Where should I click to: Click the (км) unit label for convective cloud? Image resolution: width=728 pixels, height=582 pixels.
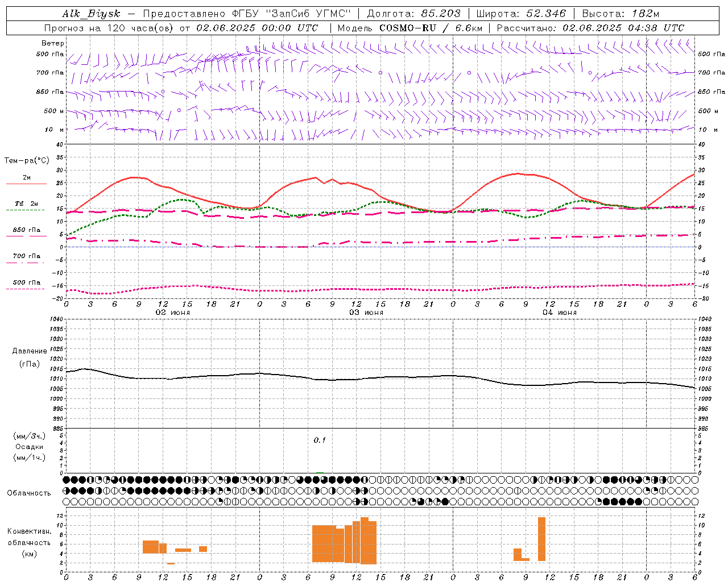pos(29,554)
